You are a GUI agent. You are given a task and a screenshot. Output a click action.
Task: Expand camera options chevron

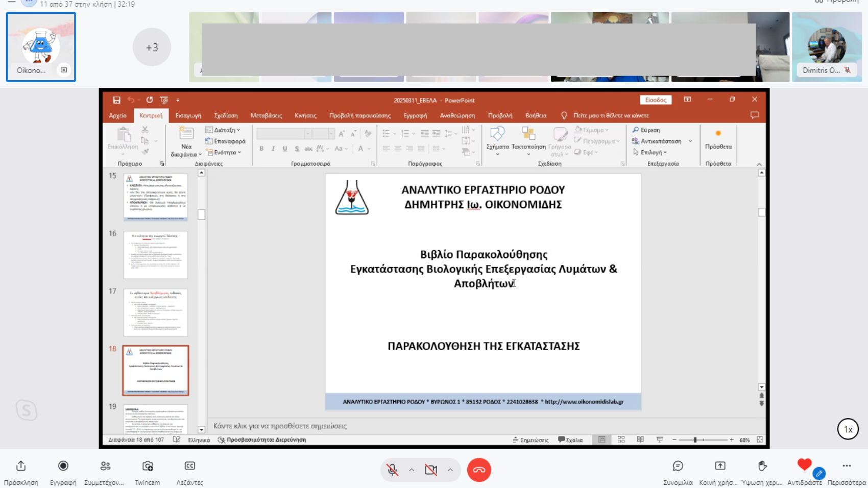[450, 470]
